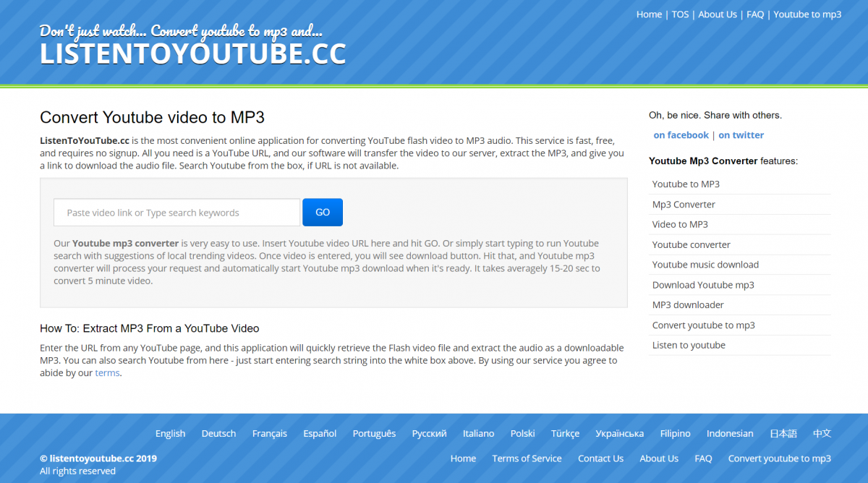Open the Youtube music download link
868x483 pixels.
(x=705, y=264)
